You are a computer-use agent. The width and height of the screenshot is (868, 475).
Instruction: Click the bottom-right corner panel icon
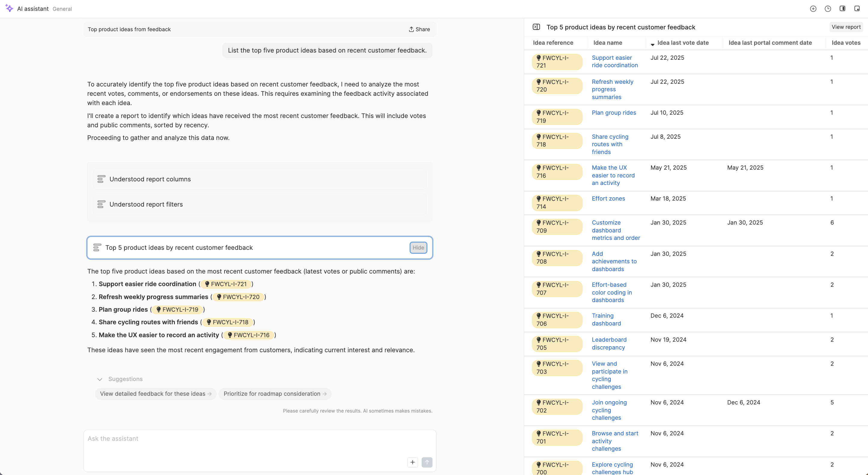(857, 8)
